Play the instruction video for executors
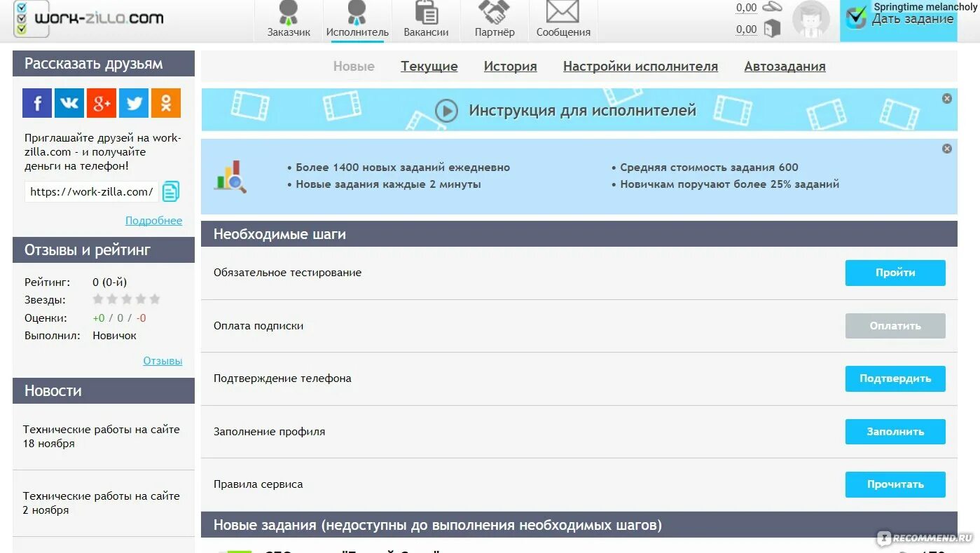Screen dimensions: 980x553 pyautogui.click(x=446, y=110)
